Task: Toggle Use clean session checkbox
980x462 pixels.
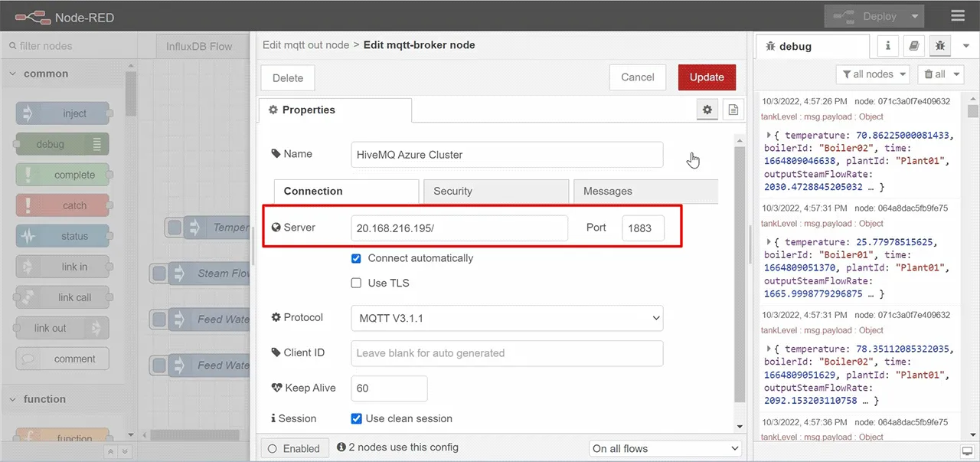Action: click(356, 418)
